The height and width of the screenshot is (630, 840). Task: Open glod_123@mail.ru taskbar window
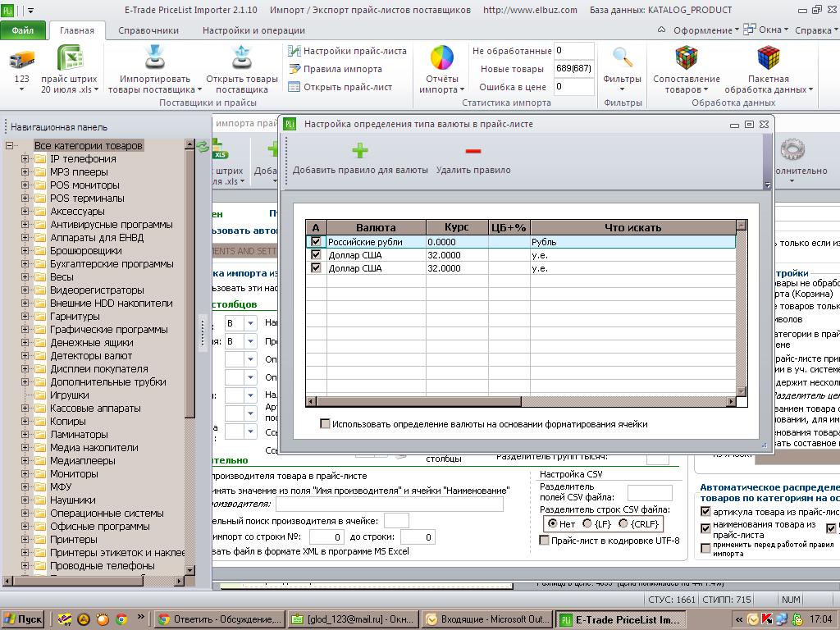(353, 619)
